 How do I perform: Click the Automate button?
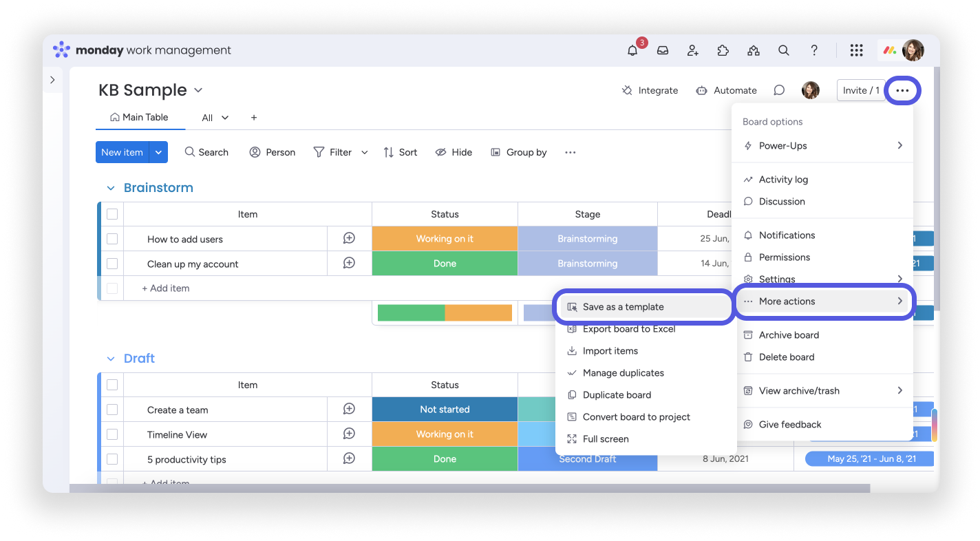pyautogui.click(x=727, y=90)
